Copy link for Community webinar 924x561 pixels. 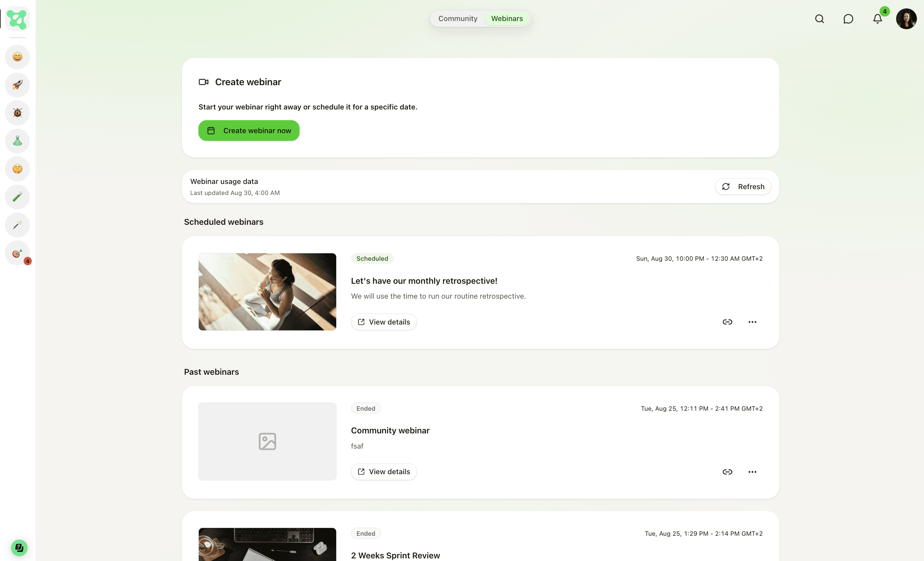pyautogui.click(x=727, y=472)
